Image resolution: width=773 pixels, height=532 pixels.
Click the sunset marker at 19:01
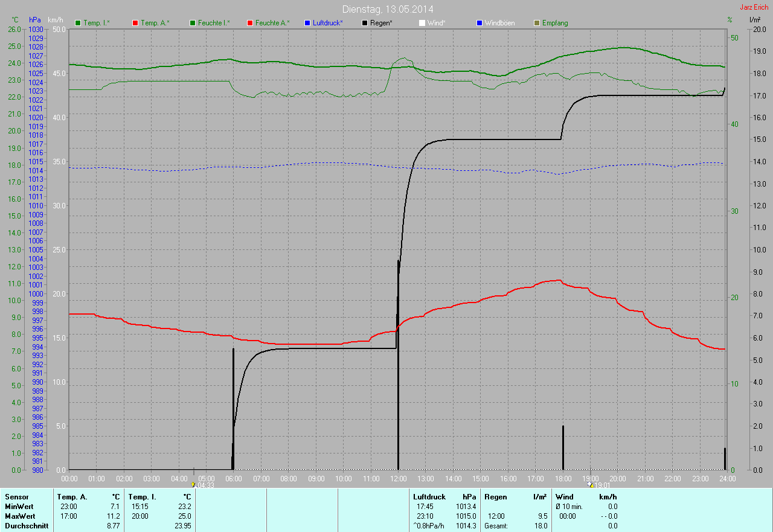(x=591, y=484)
